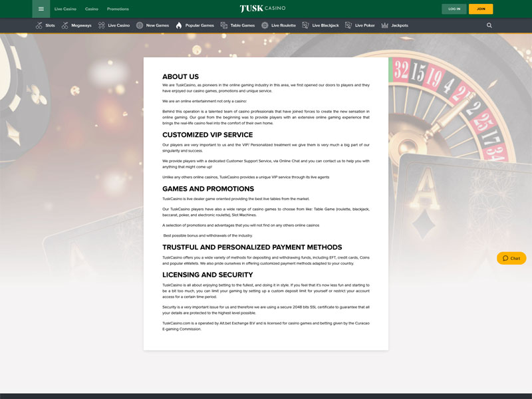Select the Popular Games category label
The width and height of the screenshot is (532, 399).
coord(199,25)
